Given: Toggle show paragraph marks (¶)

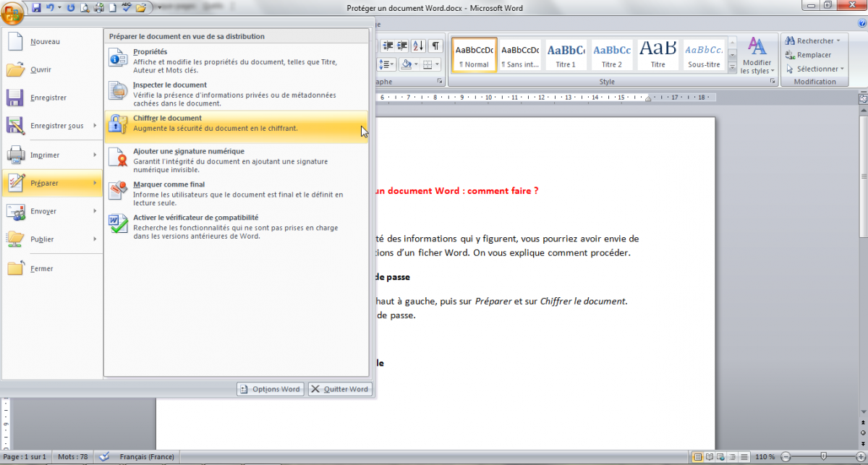Looking at the screenshot, I should click(435, 46).
